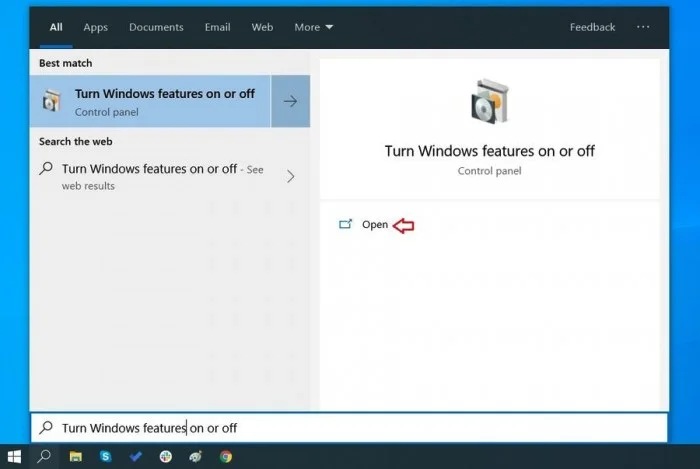Image resolution: width=700 pixels, height=469 pixels.
Task: Click the Best match heading
Action: point(66,63)
